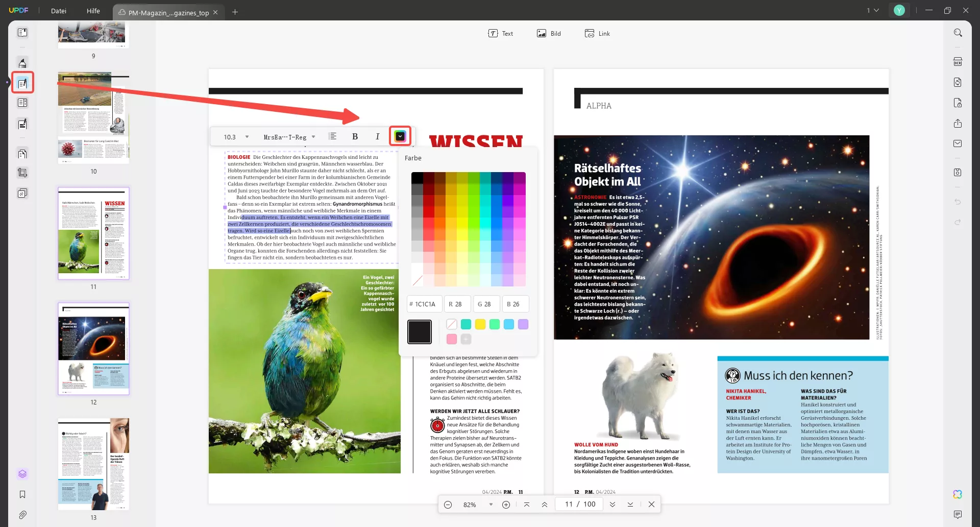Open the page crop tool
Image resolution: width=980 pixels, height=527 pixels.
coord(22,172)
